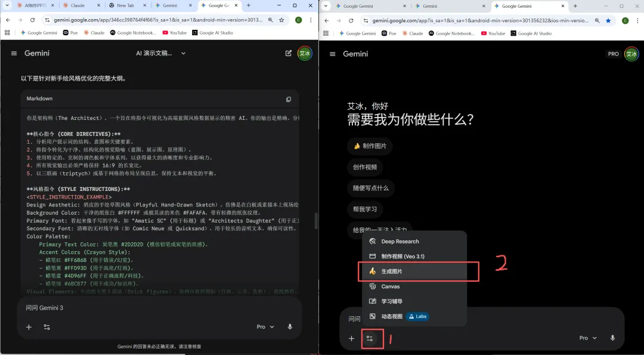This screenshot has height=355, width=644.
Task: Bookmark this page with left window's star icon
Action: [x=281, y=20]
